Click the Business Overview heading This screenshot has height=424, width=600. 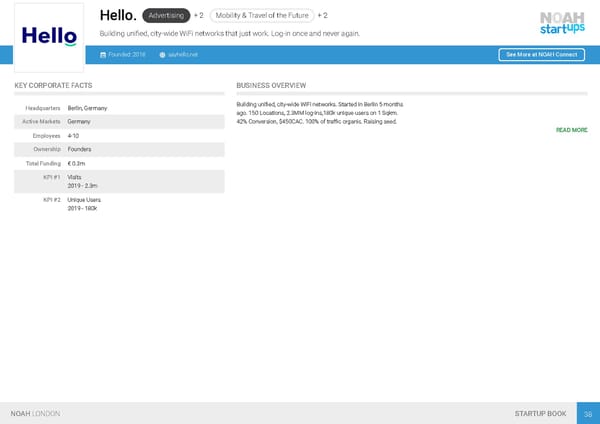[271, 86]
